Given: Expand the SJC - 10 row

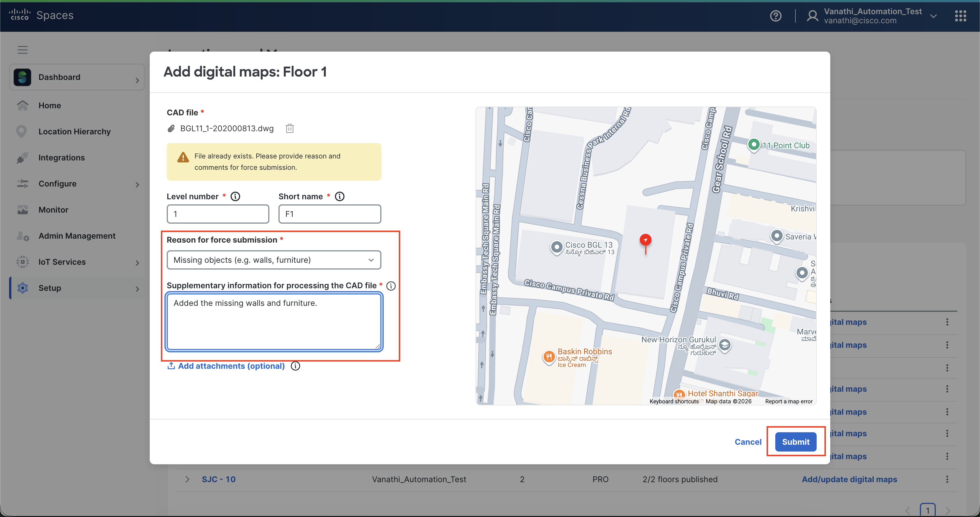Looking at the screenshot, I should tap(187, 479).
